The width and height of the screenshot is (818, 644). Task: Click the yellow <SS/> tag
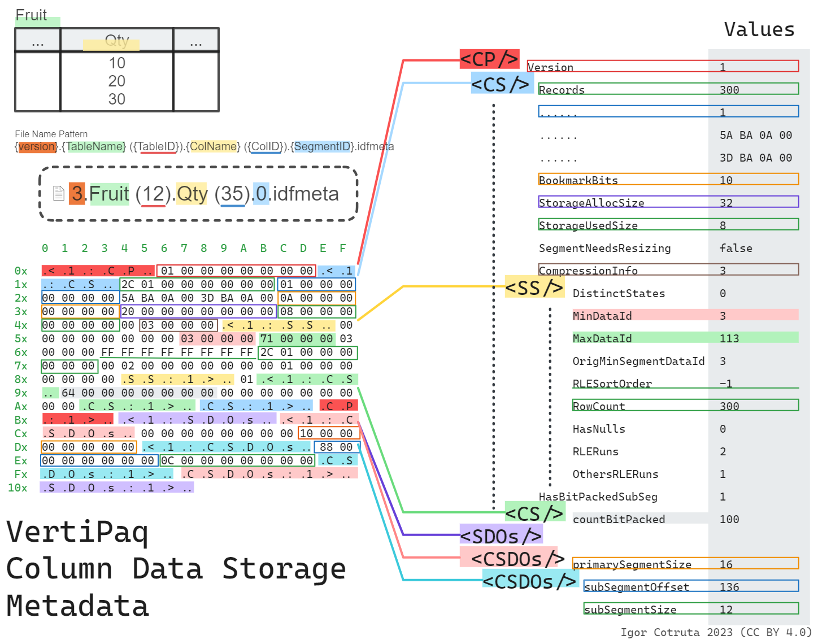point(534,287)
